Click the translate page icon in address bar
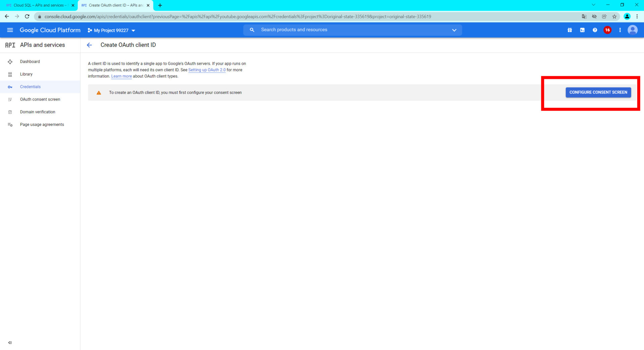This screenshot has height=350, width=644. coord(584,16)
